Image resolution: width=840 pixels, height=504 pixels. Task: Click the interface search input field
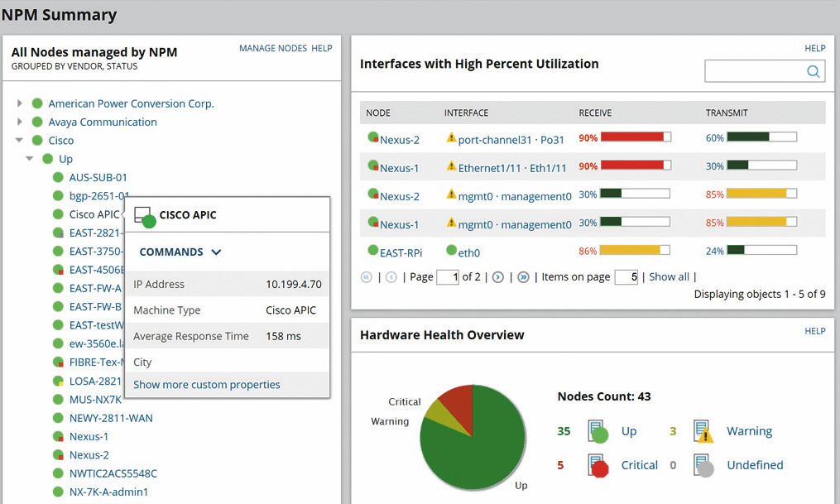coord(754,72)
